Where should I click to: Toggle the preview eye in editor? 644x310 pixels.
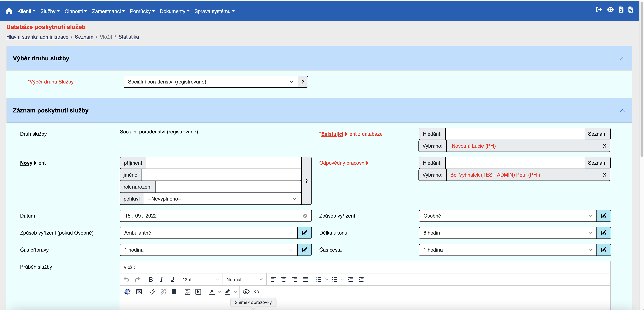tap(246, 292)
